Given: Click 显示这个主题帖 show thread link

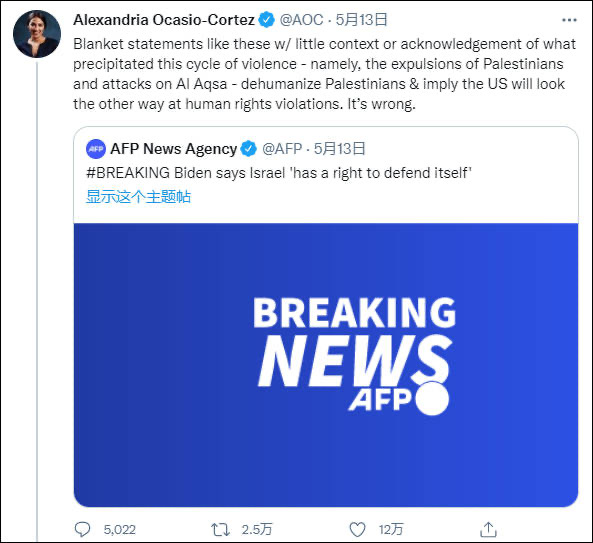Looking at the screenshot, I should [x=138, y=197].
